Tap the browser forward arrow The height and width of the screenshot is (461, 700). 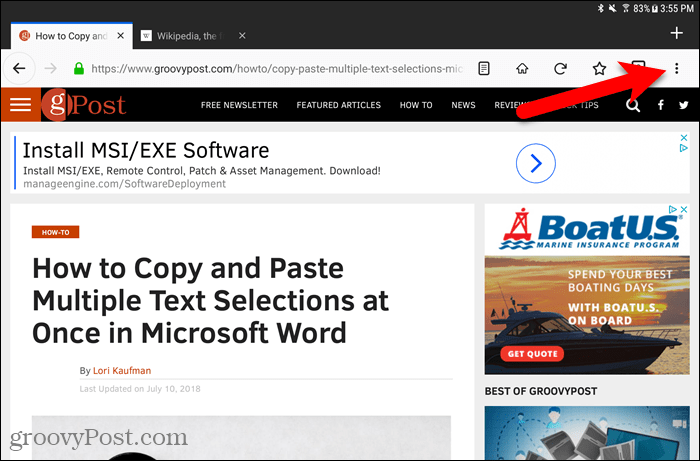point(51,69)
